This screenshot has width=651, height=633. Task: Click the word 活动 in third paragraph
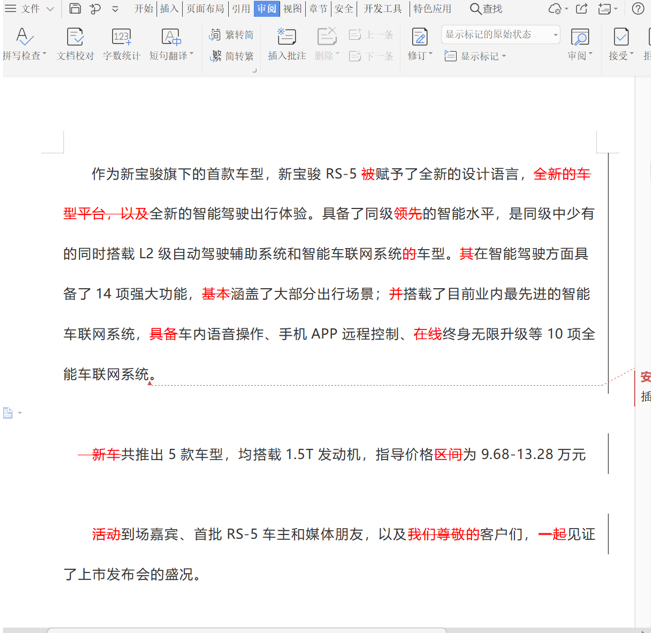pos(106,534)
